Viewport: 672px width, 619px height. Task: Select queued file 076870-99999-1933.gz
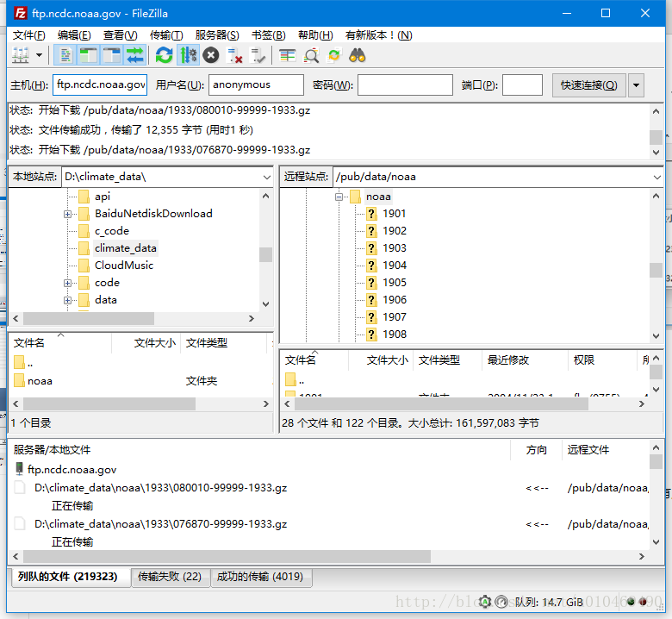161,524
